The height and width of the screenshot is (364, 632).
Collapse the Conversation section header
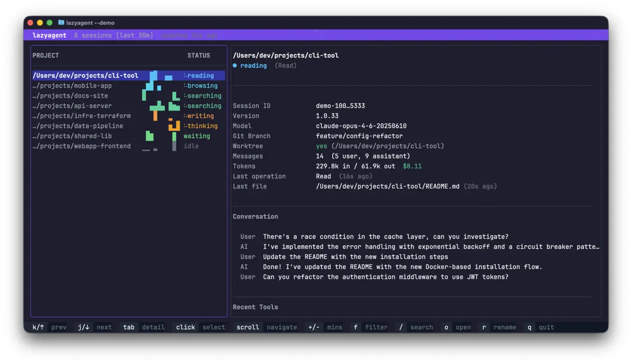tap(256, 217)
